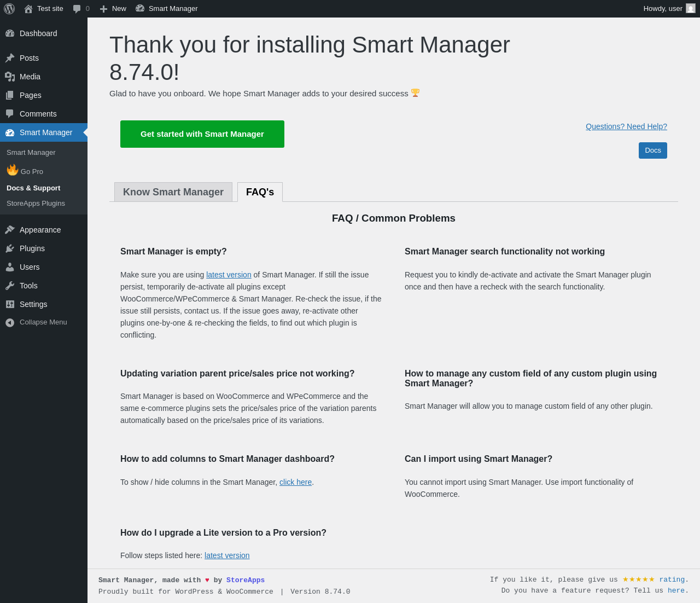Click the blue Docs button

coord(652,150)
